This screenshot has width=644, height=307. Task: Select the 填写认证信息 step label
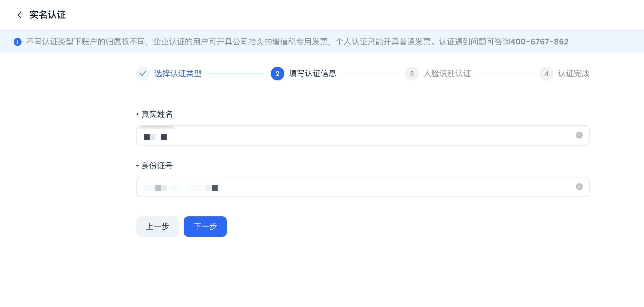312,74
